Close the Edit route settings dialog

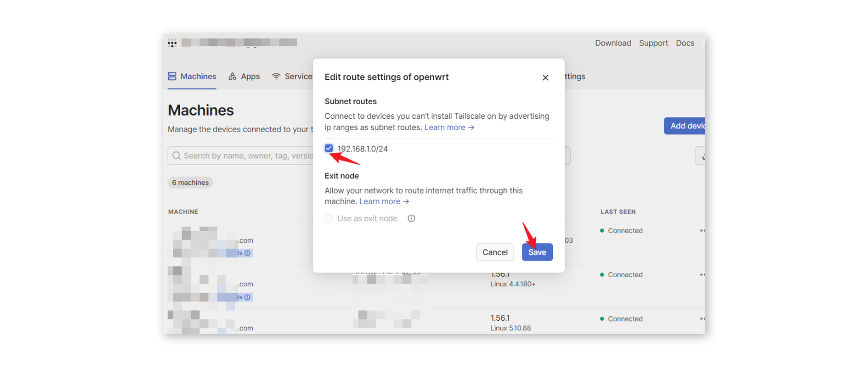click(545, 78)
